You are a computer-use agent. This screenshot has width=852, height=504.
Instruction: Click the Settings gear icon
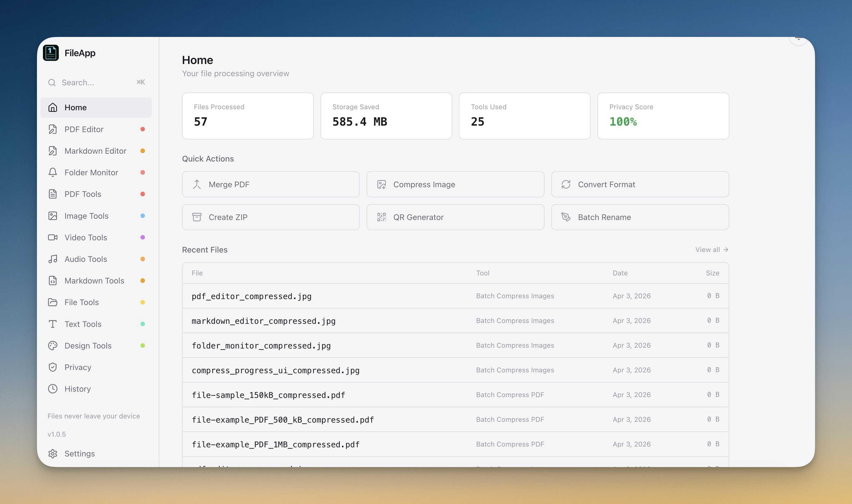coord(53,454)
